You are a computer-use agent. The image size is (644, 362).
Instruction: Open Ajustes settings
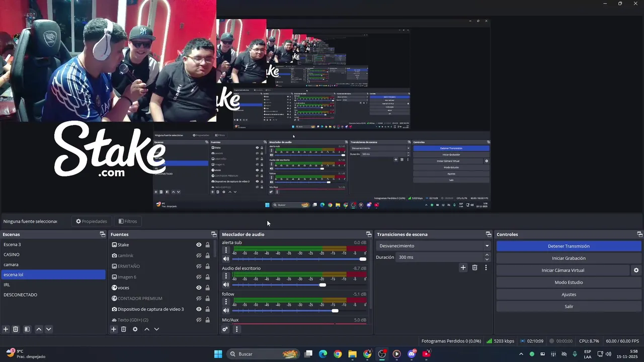click(x=569, y=295)
